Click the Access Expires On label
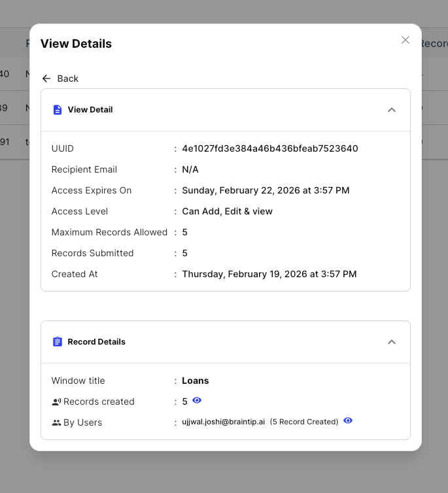Screen dimensions: 448x493 coord(92,190)
